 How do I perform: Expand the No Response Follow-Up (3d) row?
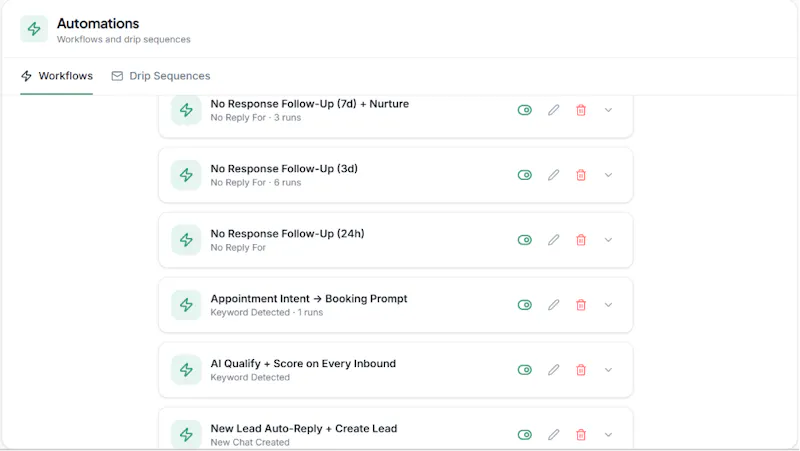[608, 175]
